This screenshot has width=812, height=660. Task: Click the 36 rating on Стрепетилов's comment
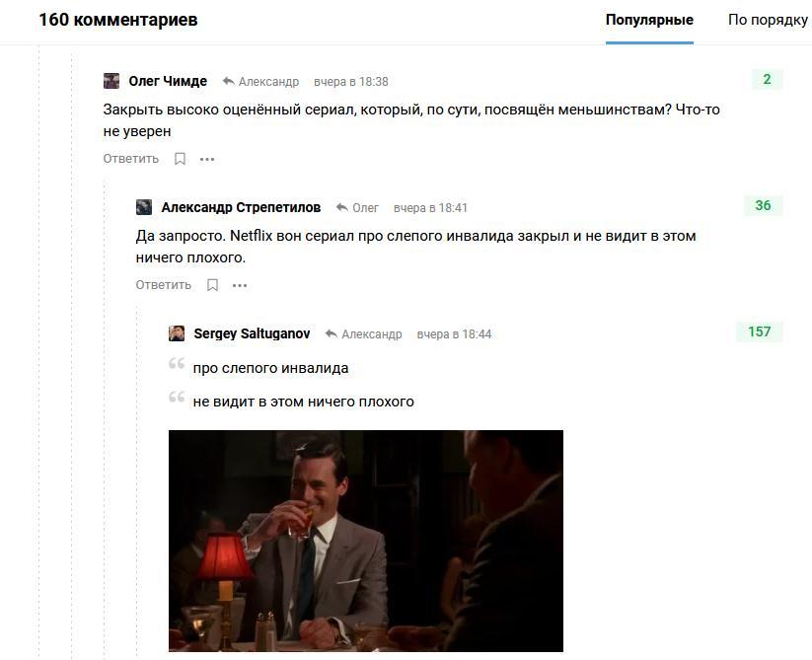[763, 205]
